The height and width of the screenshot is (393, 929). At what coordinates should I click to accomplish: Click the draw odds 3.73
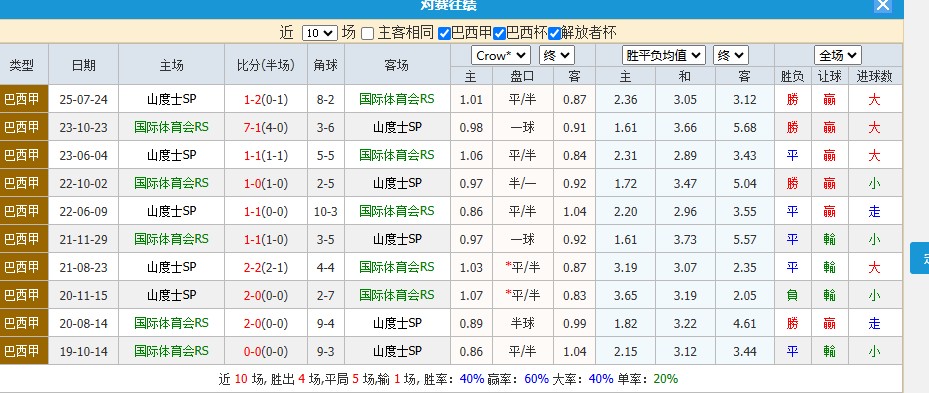(685, 239)
